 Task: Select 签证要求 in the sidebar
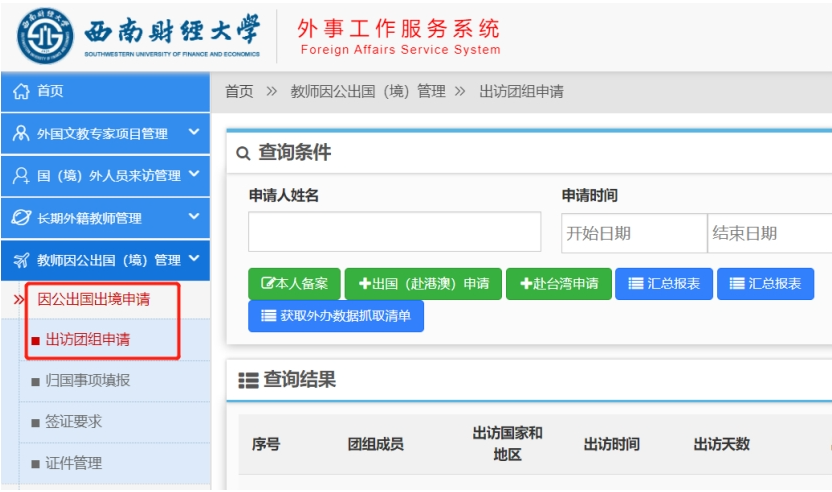point(73,422)
